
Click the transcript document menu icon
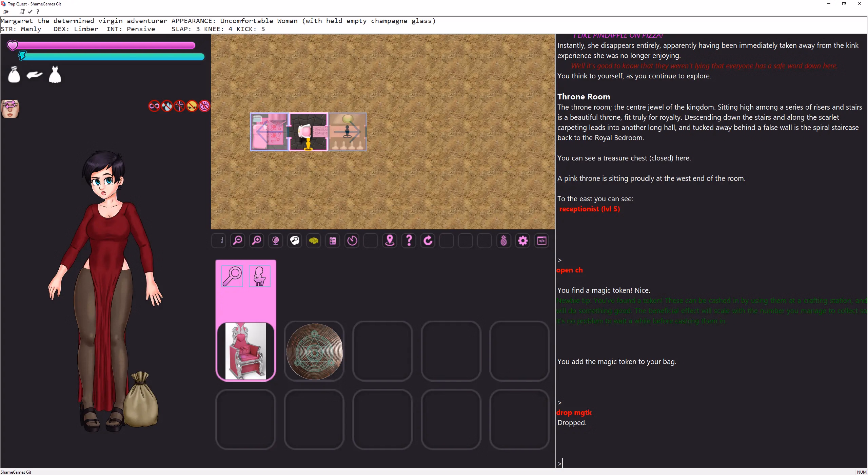[x=22, y=12]
